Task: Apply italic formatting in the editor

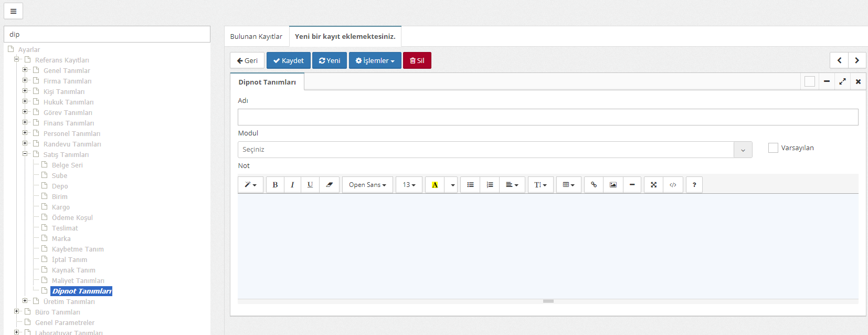Action: [x=292, y=185]
